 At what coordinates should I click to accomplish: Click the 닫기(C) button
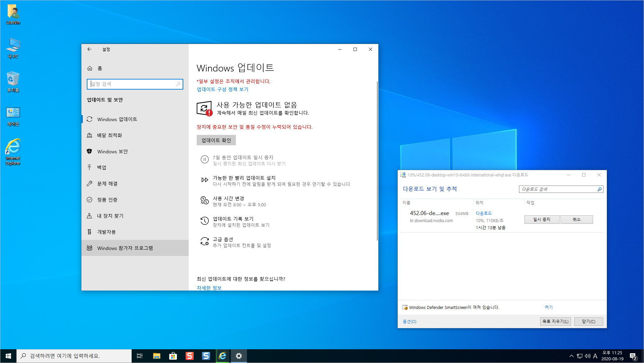click(x=588, y=322)
